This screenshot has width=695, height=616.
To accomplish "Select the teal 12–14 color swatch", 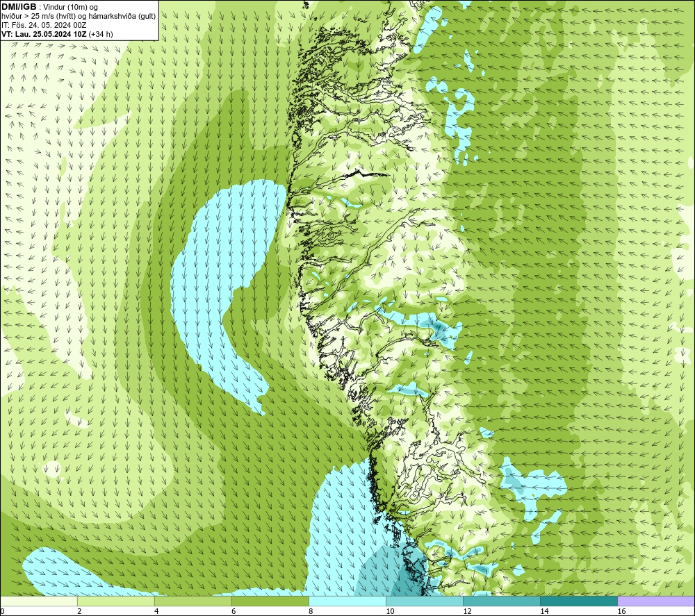I will [502, 601].
